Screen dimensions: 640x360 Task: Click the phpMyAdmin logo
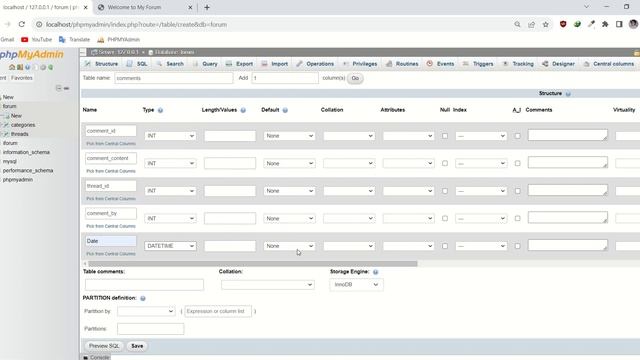click(32, 54)
